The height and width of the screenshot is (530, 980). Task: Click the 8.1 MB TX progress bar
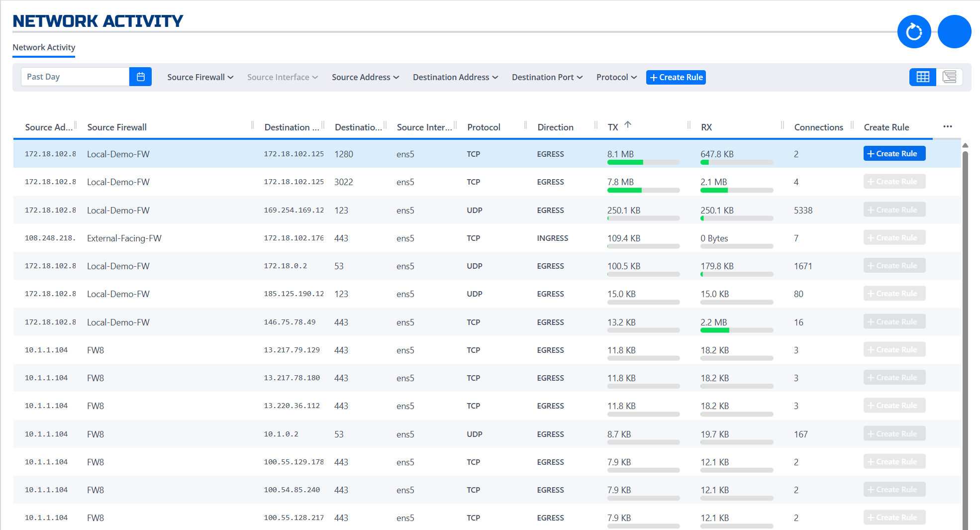point(643,162)
